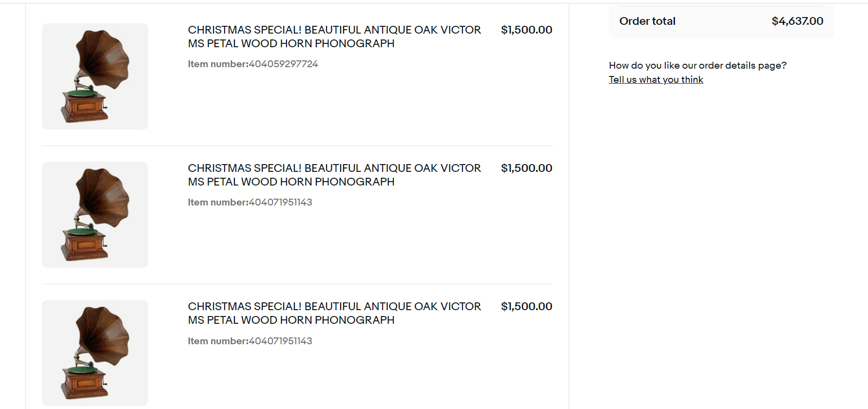Click the second listing's item number 404071951143

pyautogui.click(x=280, y=202)
